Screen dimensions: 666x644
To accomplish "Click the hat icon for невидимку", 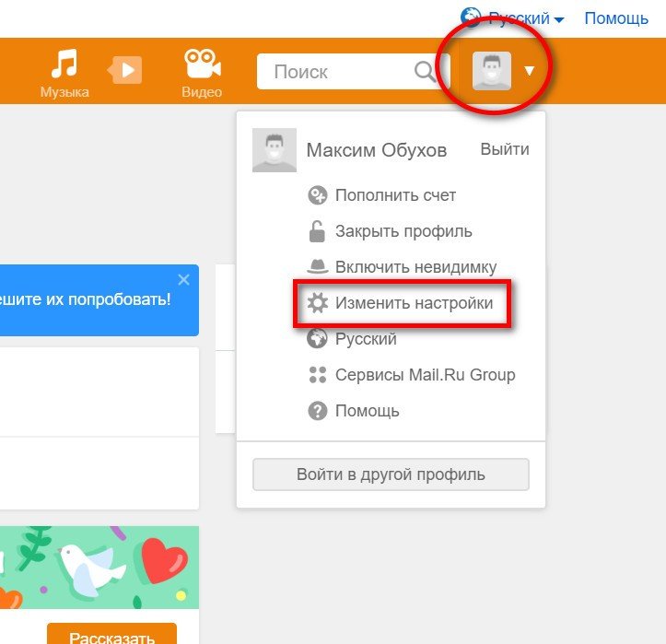I will point(317,266).
